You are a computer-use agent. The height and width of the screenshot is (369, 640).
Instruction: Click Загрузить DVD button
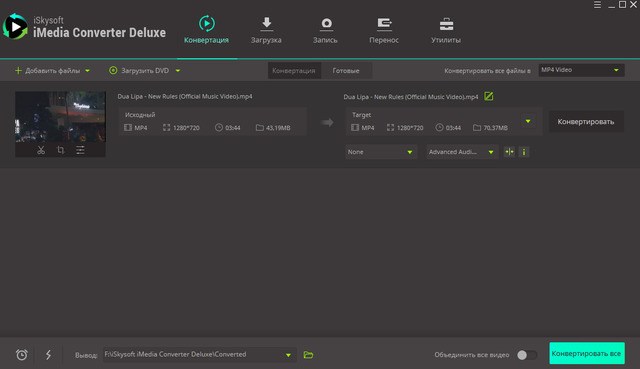point(139,71)
